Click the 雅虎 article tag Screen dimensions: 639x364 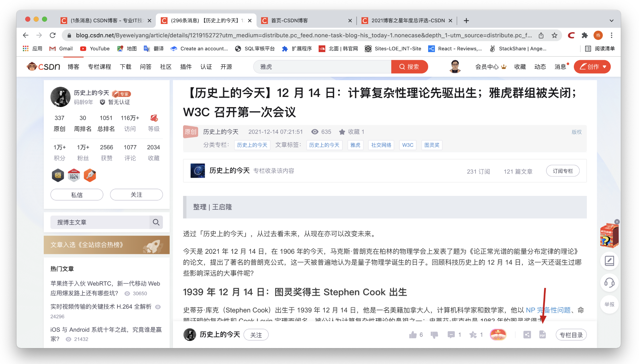tap(355, 145)
